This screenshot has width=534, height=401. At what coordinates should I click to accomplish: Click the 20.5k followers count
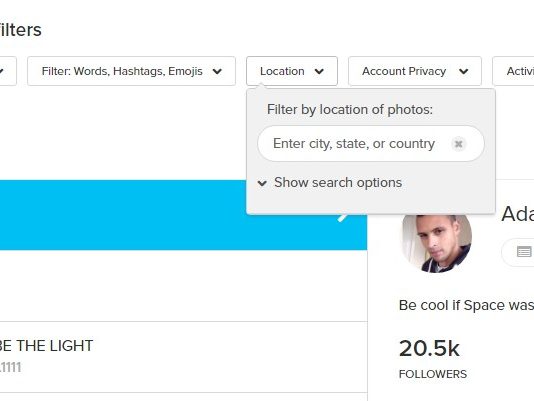(x=429, y=349)
